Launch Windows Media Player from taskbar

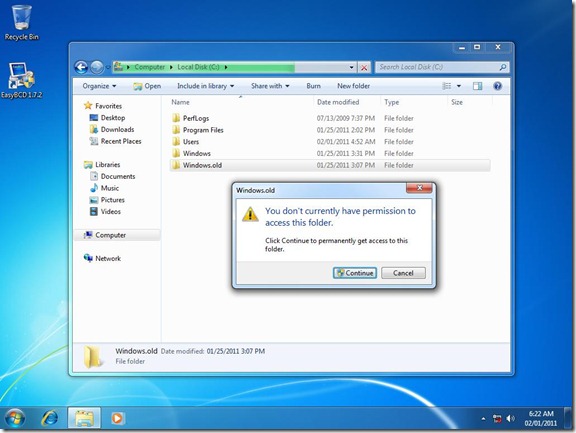pyautogui.click(x=117, y=418)
